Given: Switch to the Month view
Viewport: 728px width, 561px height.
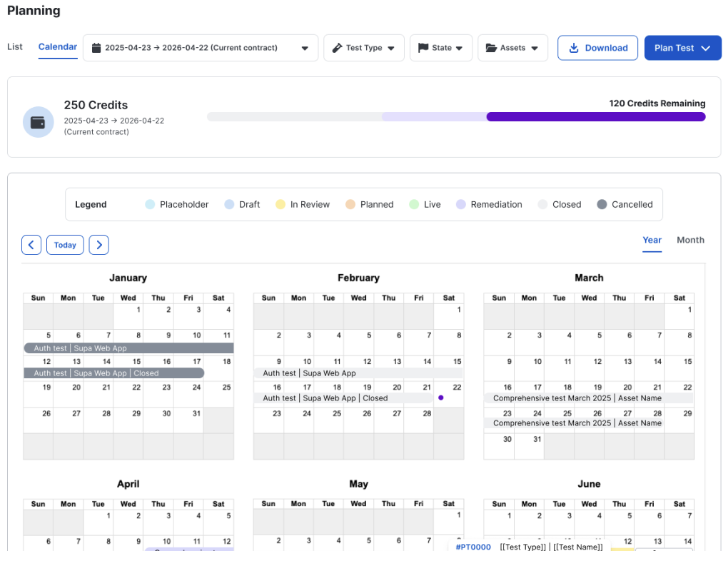Looking at the screenshot, I should pyautogui.click(x=690, y=240).
